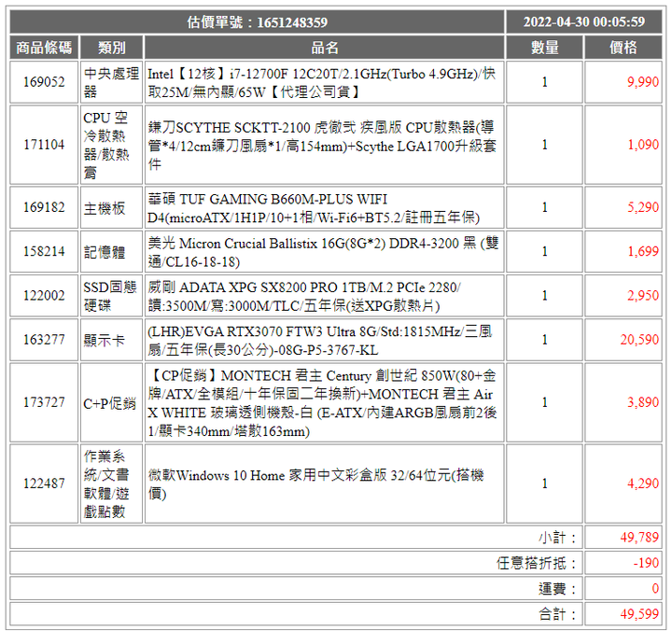Click the 合計 label
The image size is (672, 631).
557,615
